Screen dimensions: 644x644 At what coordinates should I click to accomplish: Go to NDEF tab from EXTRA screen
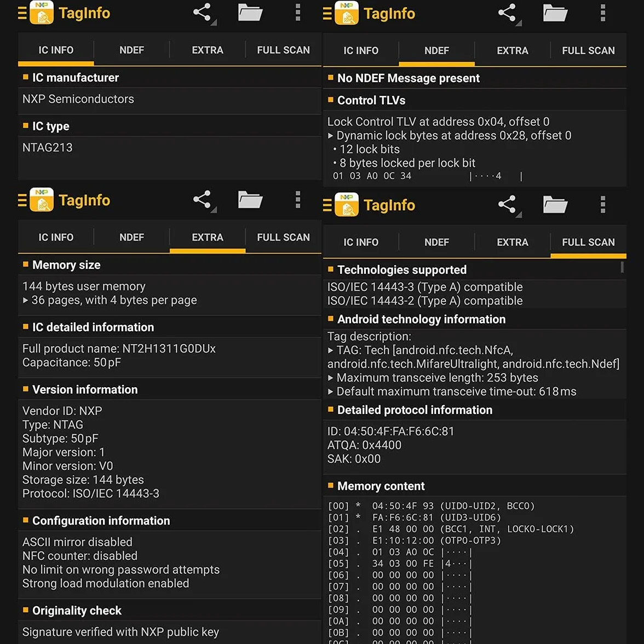tap(132, 237)
